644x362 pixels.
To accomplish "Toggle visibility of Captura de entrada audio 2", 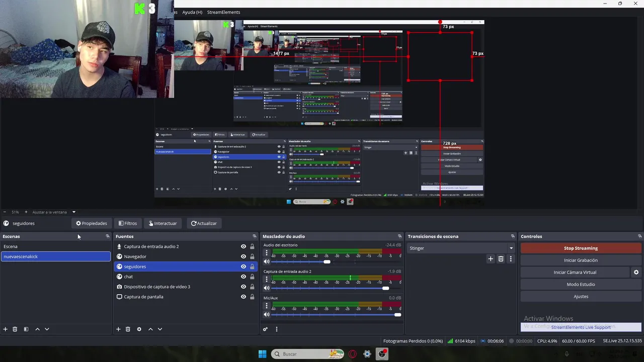I will pyautogui.click(x=244, y=246).
